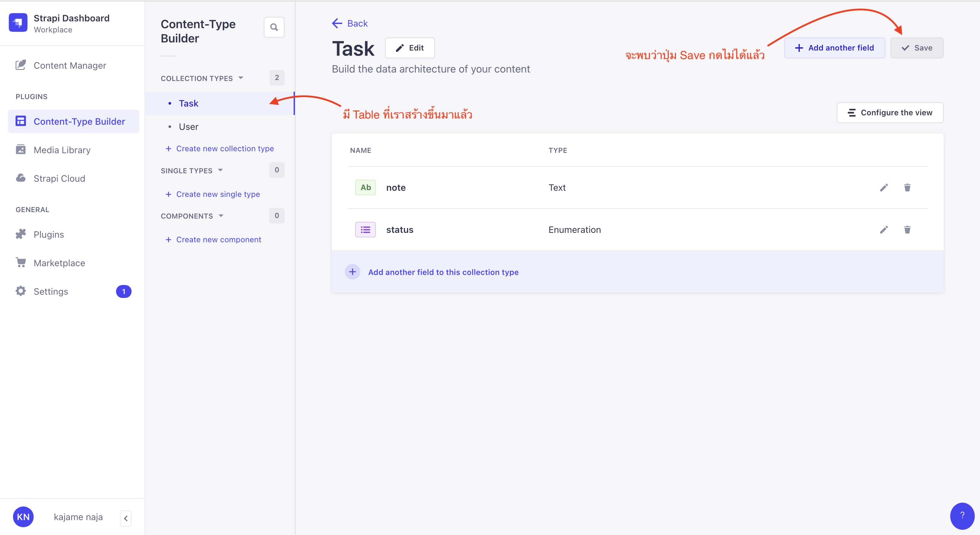Select the Task collection type

220,103
